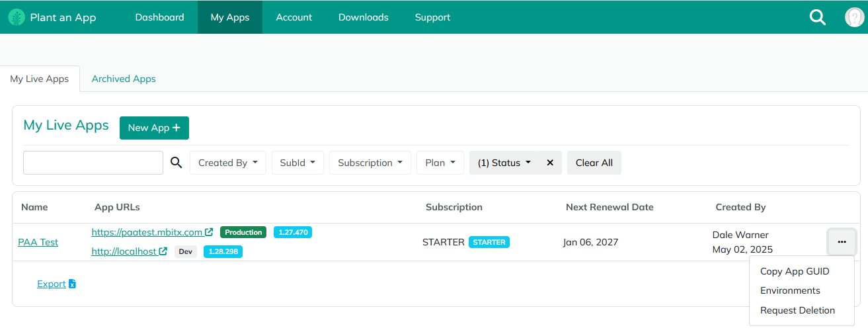
Task: Click the Plant an App logo icon
Action: (17, 17)
